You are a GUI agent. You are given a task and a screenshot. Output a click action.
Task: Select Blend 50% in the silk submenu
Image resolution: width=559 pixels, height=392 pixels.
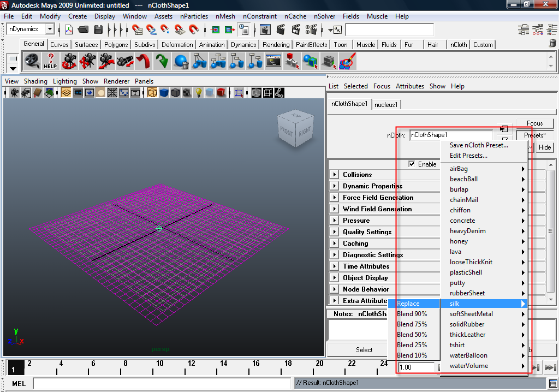[414, 335]
